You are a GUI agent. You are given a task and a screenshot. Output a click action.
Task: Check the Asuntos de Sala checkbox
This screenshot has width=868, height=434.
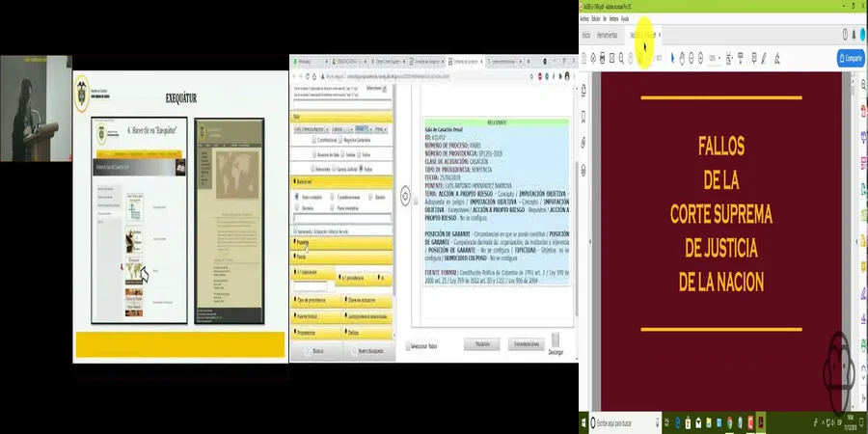(x=314, y=154)
